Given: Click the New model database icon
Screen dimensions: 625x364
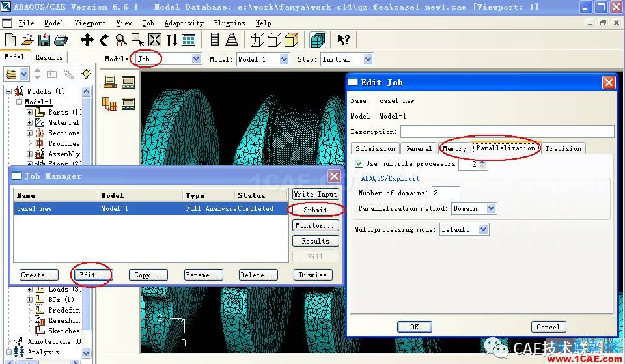Looking at the screenshot, I should click(x=10, y=40).
